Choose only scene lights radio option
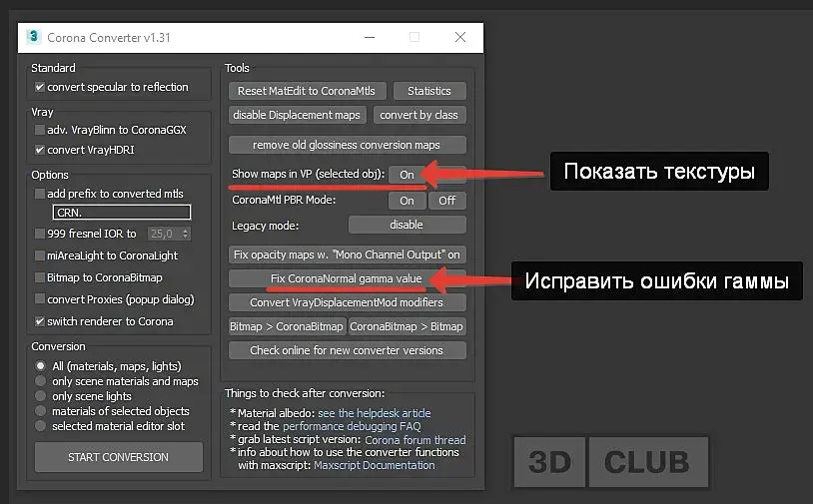The image size is (813, 504). point(40,396)
